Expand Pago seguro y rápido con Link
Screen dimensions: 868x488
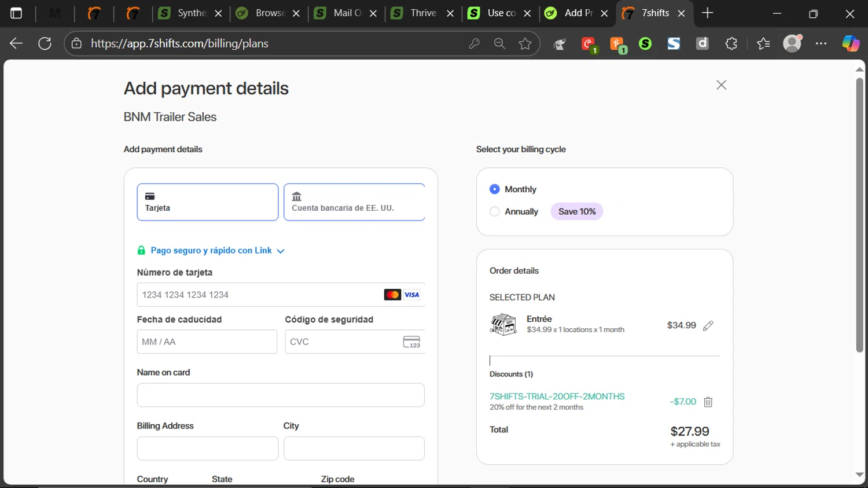pyautogui.click(x=211, y=251)
